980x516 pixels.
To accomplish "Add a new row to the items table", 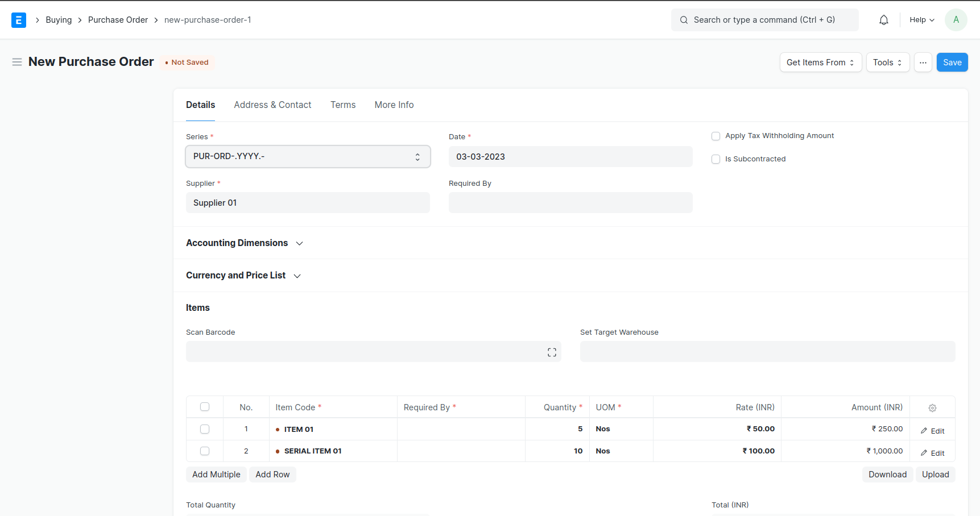I will pyautogui.click(x=272, y=474).
